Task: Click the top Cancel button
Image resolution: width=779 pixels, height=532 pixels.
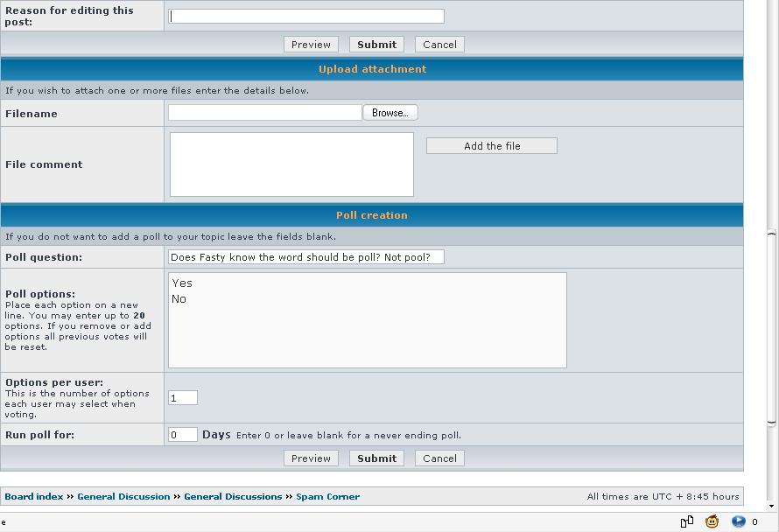Action: tap(439, 45)
